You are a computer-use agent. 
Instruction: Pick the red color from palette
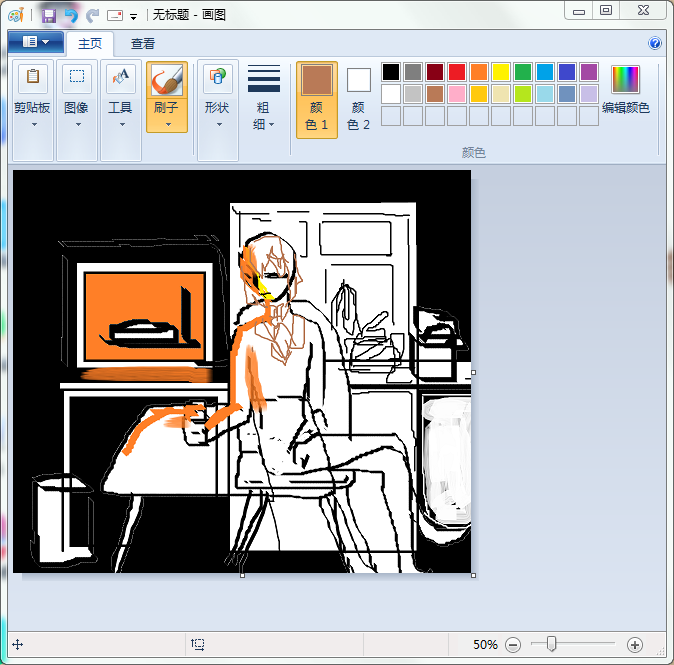pyautogui.click(x=457, y=72)
